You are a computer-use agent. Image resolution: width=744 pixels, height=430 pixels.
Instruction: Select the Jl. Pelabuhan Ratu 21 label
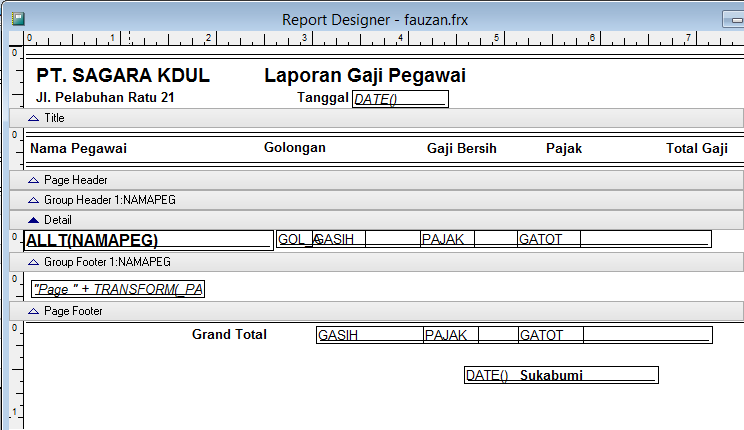[x=105, y=97]
